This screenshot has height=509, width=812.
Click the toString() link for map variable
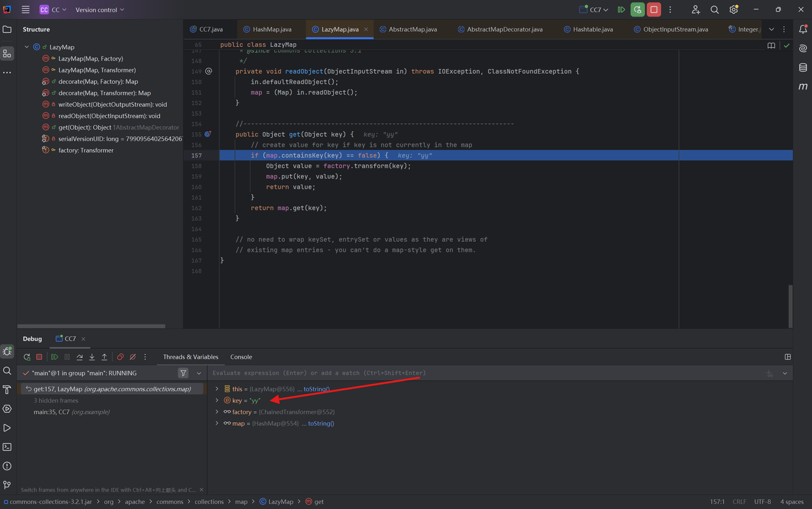click(x=320, y=423)
